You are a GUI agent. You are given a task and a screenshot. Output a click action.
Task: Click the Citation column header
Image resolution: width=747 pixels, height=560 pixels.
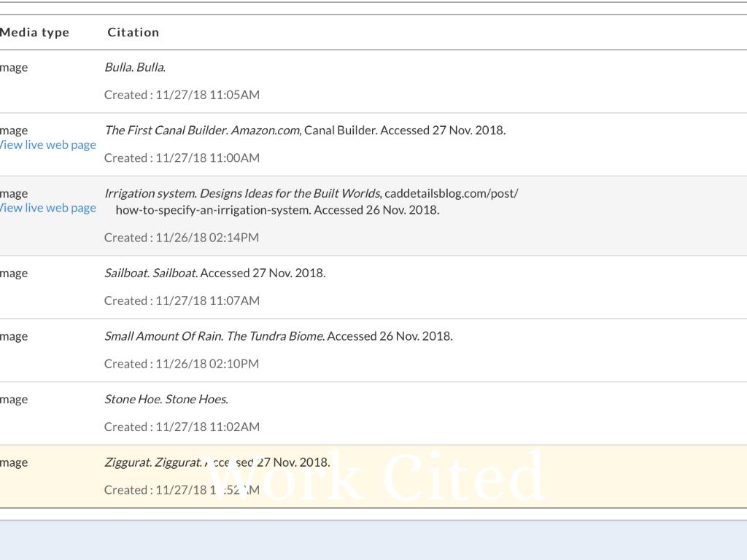pyautogui.click(x=133, y=32)
